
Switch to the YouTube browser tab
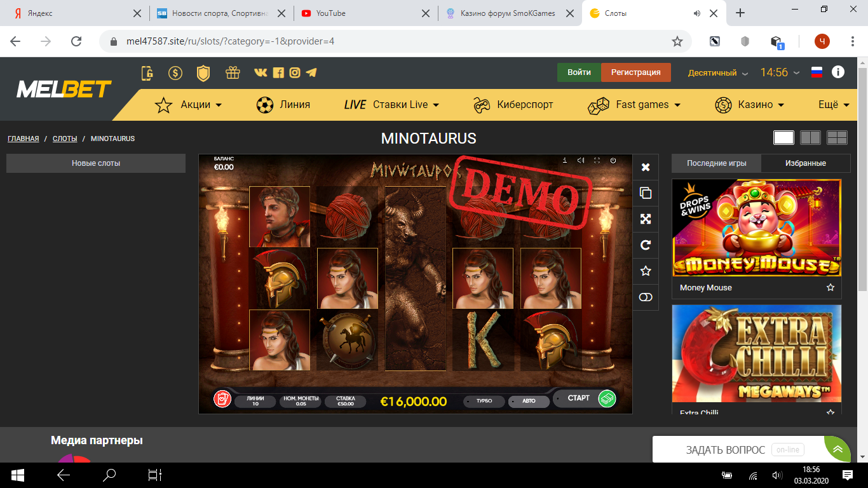[x=365, y=13]
